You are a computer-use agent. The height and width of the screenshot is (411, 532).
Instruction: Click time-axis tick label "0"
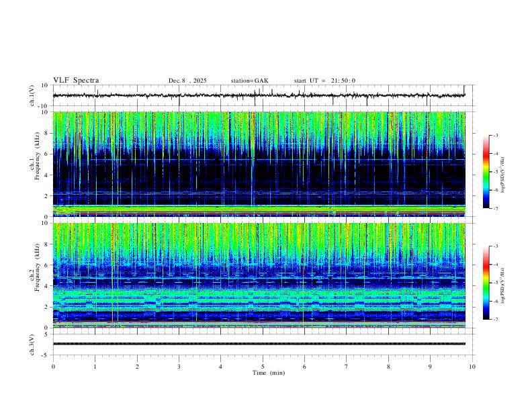tap(53, 367)
